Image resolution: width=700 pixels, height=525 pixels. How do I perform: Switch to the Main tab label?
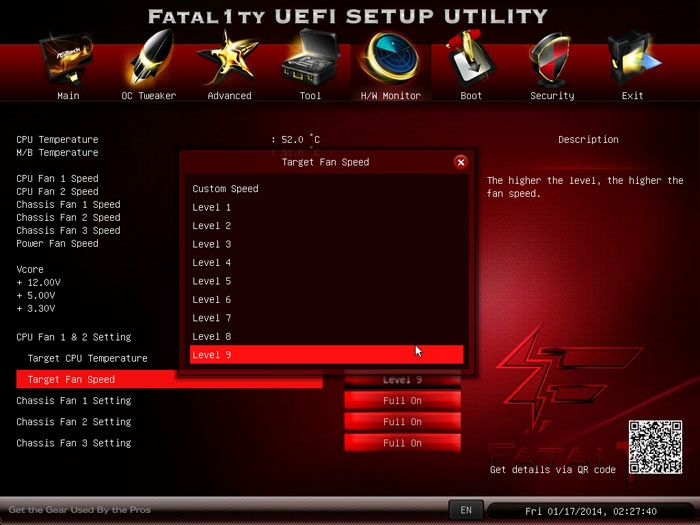68,96
